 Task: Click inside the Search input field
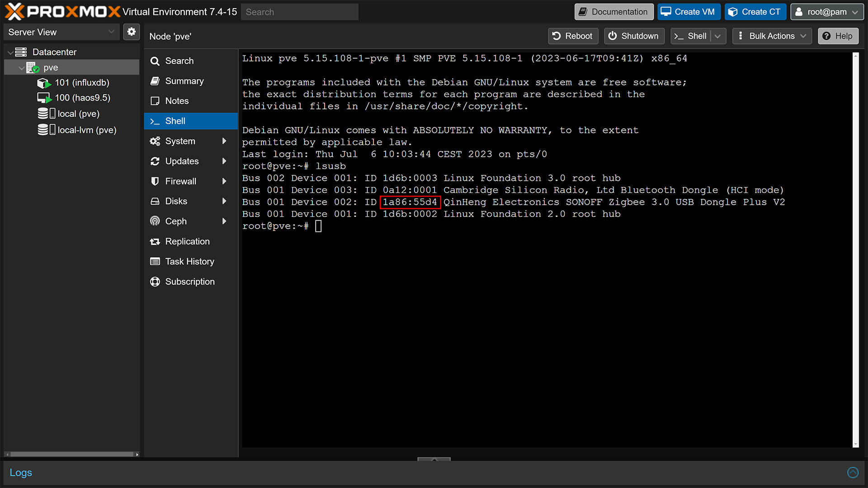299,12
